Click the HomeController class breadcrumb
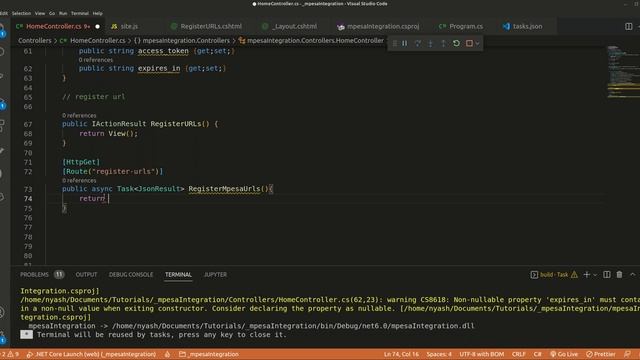Image resolution: width=640 pixels, height=360 pixels. pos(311,40)
